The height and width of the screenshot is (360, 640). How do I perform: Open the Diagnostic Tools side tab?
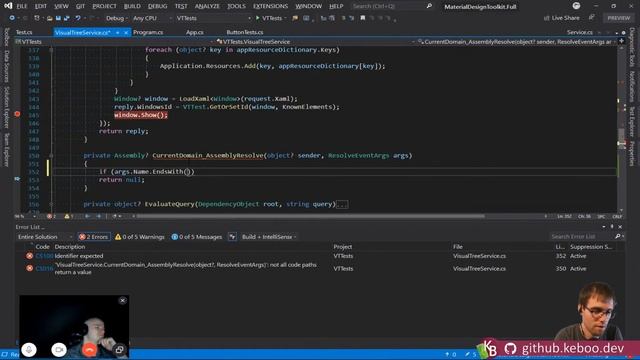click(632, 47)
